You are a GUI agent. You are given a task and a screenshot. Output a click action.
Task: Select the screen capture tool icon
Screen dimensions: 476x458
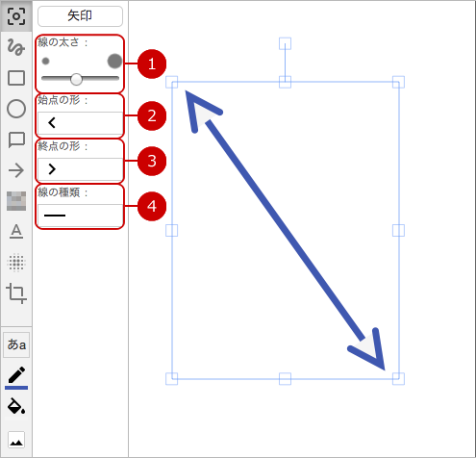point(16,16)
